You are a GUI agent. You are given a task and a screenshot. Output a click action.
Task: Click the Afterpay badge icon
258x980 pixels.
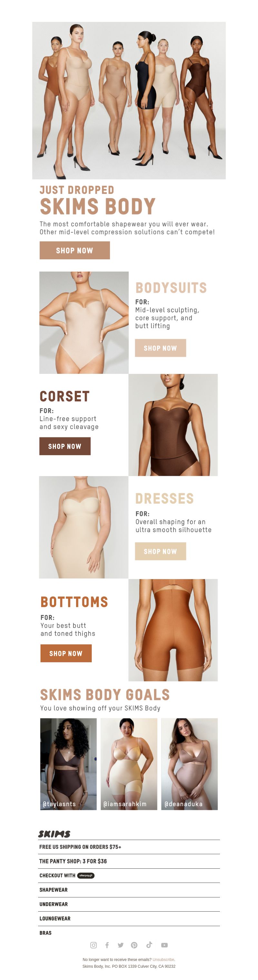(x=85, y=875)
